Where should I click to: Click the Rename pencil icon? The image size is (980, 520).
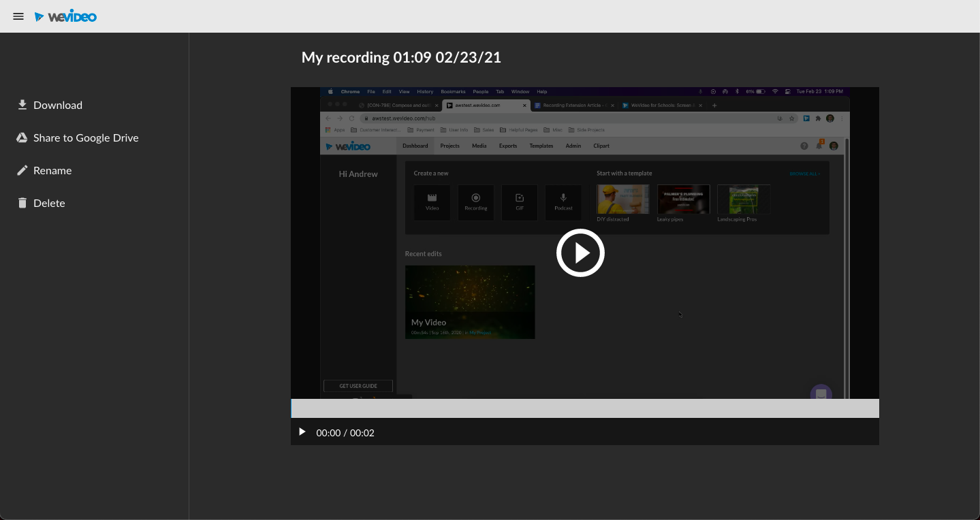22,170
